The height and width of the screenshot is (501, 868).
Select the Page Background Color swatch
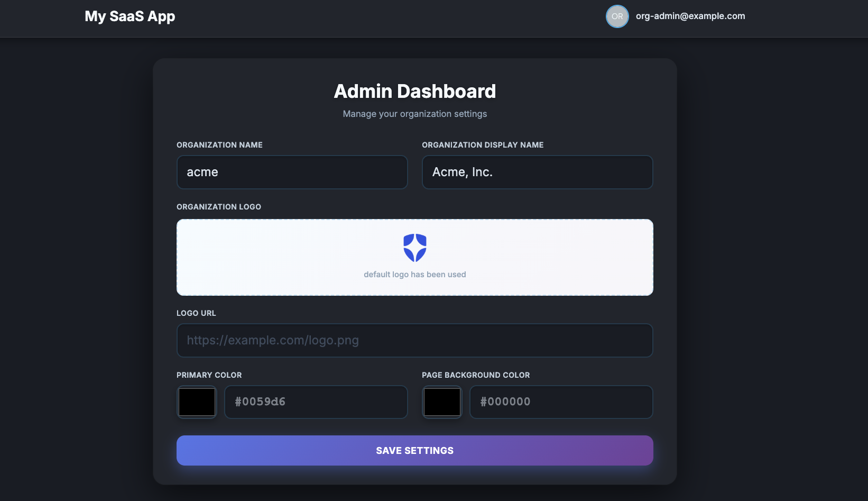tap(442, 402)
